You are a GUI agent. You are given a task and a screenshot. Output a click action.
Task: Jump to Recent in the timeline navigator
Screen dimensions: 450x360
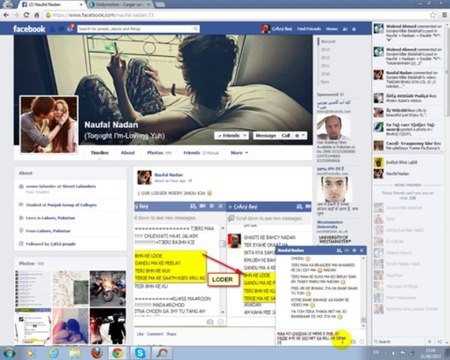(328, 41)
